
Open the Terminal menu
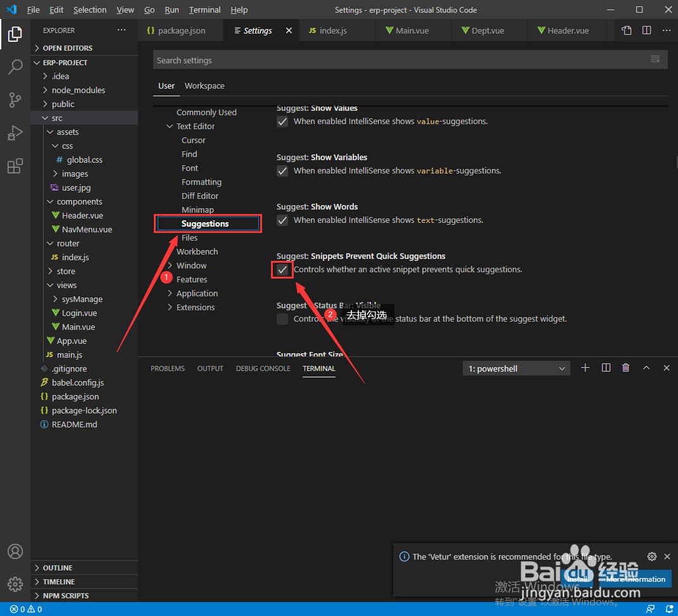tap(204, 9)
